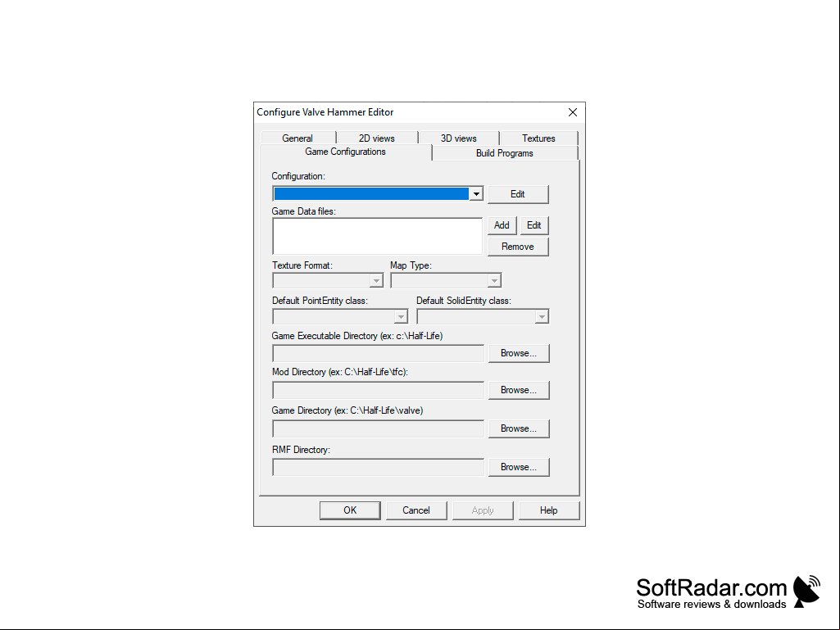Browse for the Mod Directory
The height and width of the screenshot is (630, 840).
click(519, 390)
